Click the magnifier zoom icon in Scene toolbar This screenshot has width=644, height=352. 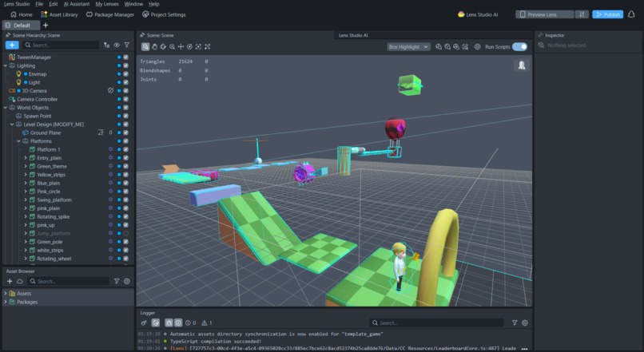[172, 47]
